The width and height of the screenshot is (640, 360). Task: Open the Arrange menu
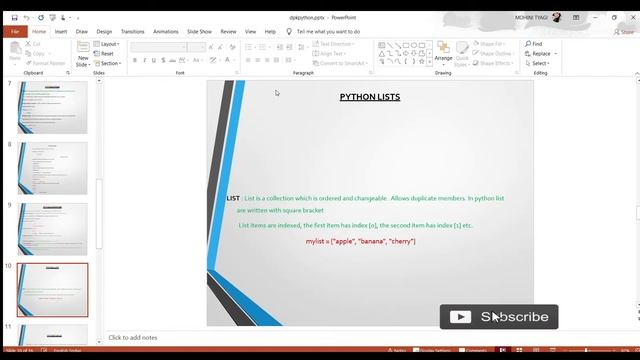click(x=443, y=52)
